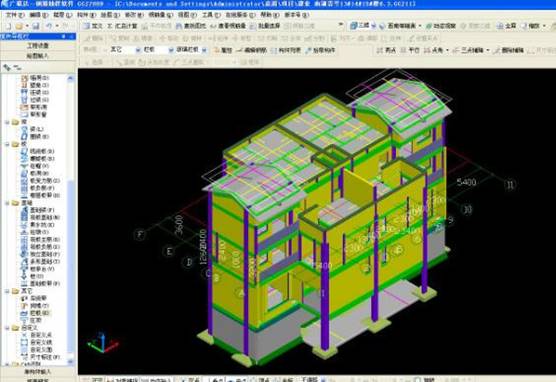556x382 pixels.
Task: Click the 汇总计算 sum calculation icon
Action: click(x=122, y=26)
